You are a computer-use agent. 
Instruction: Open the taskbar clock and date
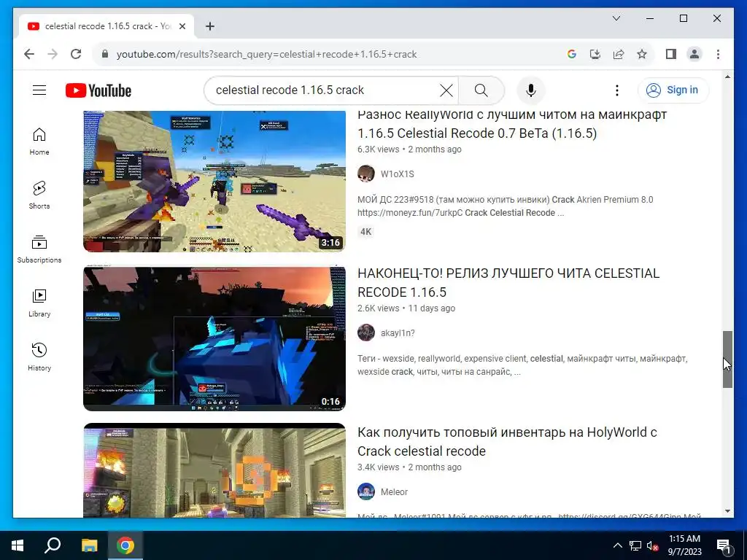684,545
